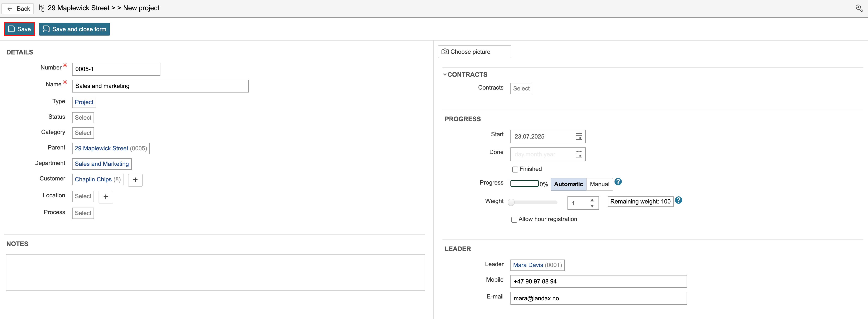Click the wrench settings icon
Viewport: 868px width, 319px height.
click(x=859, y=8)
